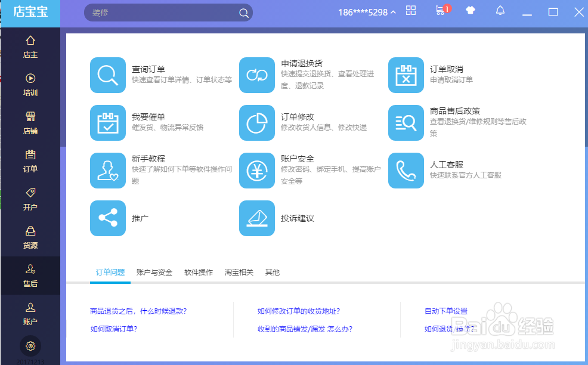The height and width of the screenshot is (365, 588).
Task: Click the 投诉建议 label text
Action: point(298,218)
